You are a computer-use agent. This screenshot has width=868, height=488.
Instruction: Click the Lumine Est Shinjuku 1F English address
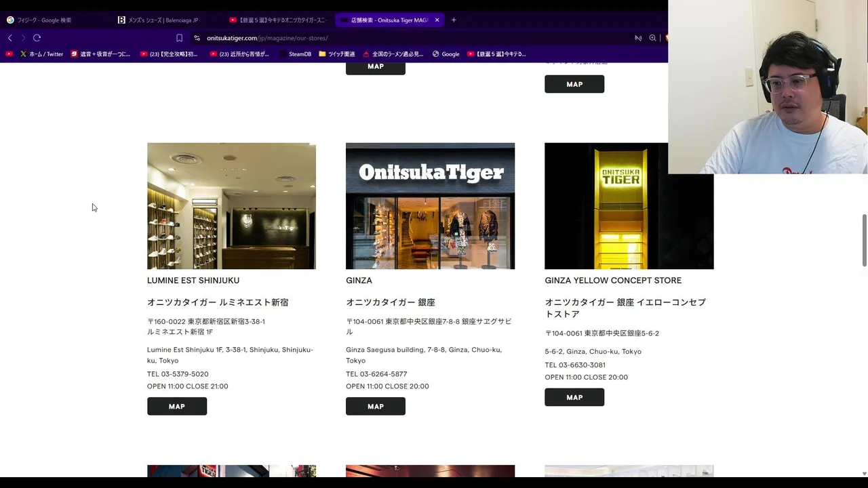[x=230, y=355]
